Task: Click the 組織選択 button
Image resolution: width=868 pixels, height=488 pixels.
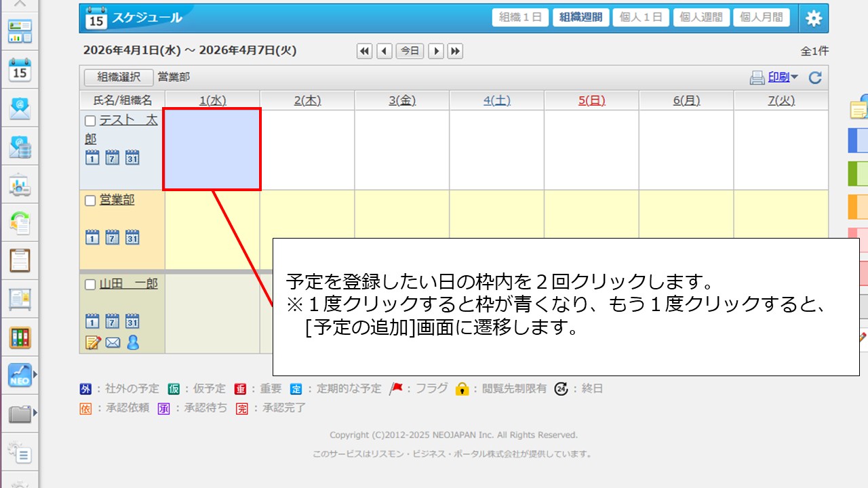Action: (x=119, y=77)
